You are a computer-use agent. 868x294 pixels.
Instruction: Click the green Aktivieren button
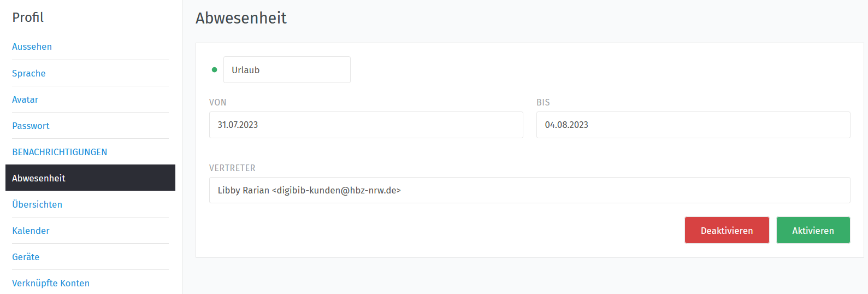tap(813, 230)
